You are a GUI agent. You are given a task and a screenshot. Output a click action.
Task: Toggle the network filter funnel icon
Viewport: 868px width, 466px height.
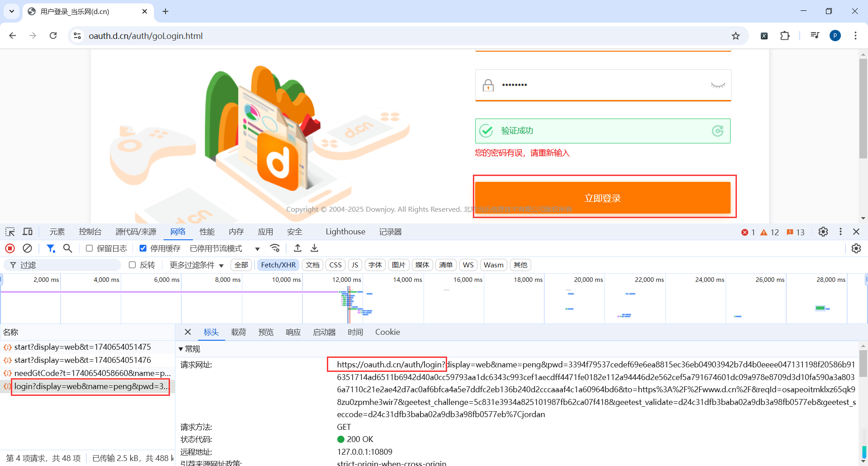click(x=51, y=248)
